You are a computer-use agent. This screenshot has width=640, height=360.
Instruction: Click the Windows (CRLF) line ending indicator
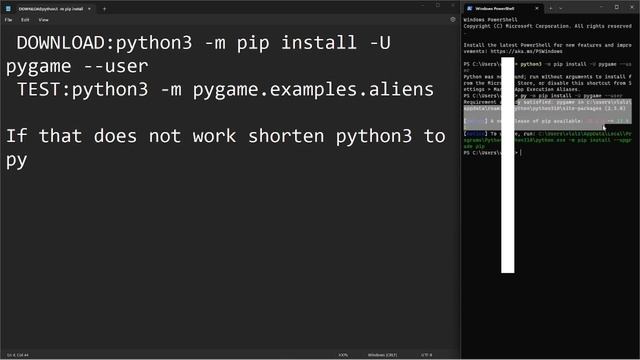(382, 355)
